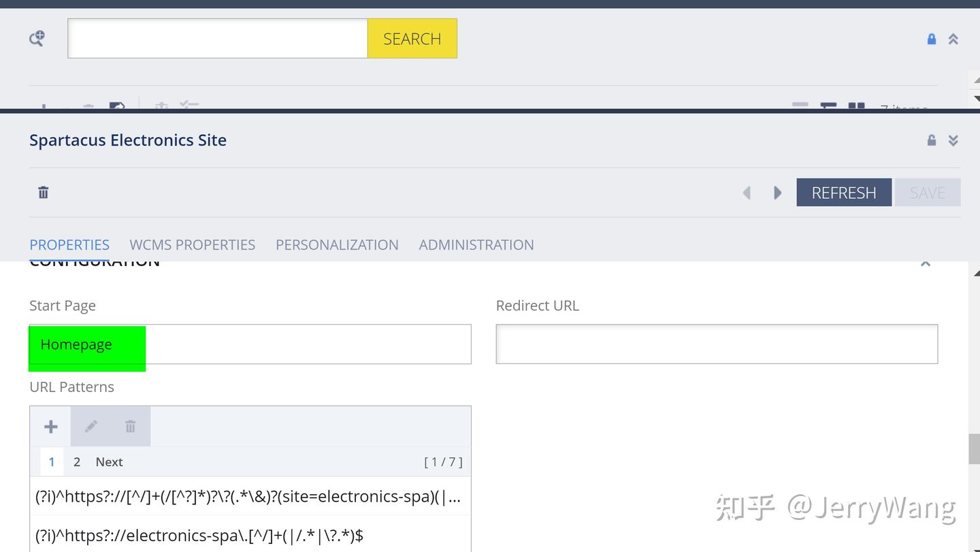Collapse the search panel with double-chevron up
Viewport: 980px width, 552px height.
click(x=953, y=39)
